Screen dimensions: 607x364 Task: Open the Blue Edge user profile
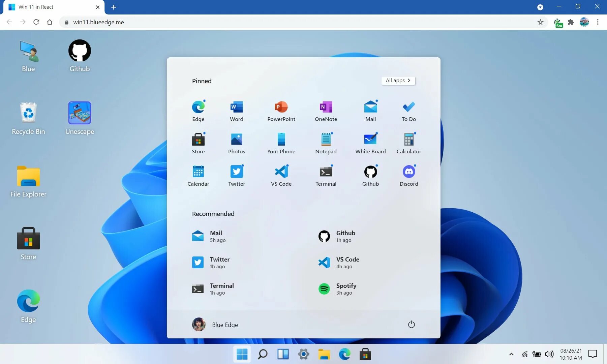(215, 325)
